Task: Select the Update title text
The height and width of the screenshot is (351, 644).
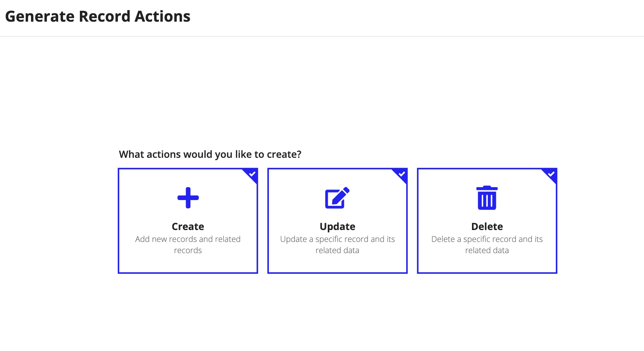Action: (x=338, y=227)
